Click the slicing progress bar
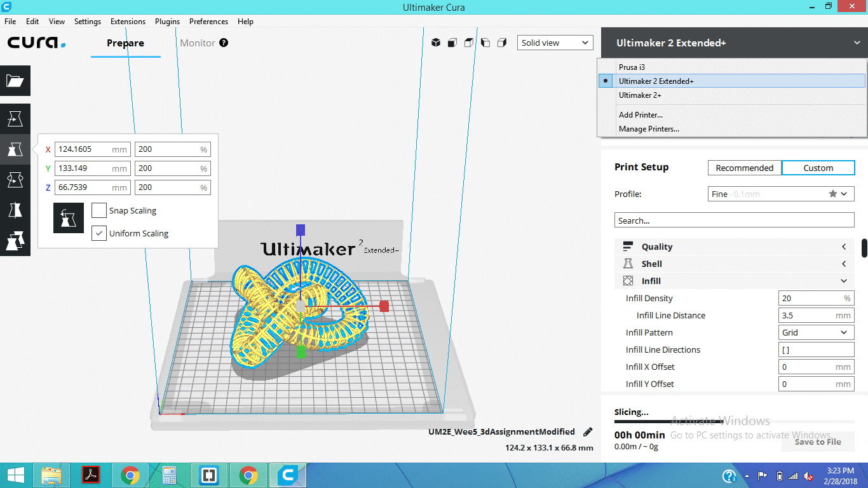 pyautogui.click(x=735, y=421)
